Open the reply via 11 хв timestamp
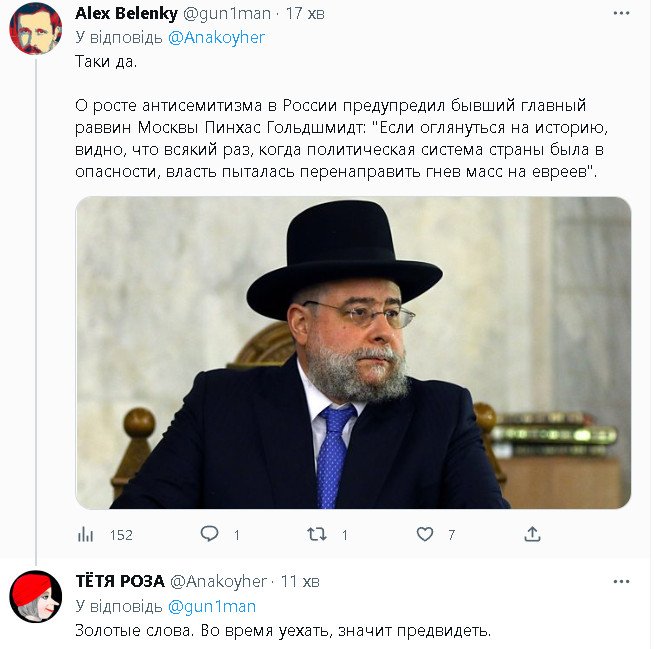654x649 pixels. pyautogui.click(x=299, y=581)
